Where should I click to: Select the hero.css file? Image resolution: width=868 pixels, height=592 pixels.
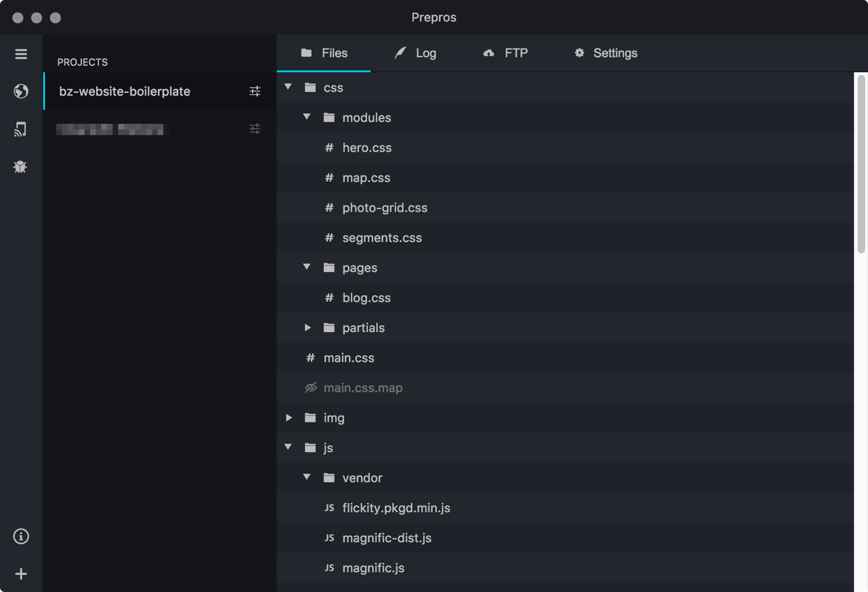[x=367, y=148]
